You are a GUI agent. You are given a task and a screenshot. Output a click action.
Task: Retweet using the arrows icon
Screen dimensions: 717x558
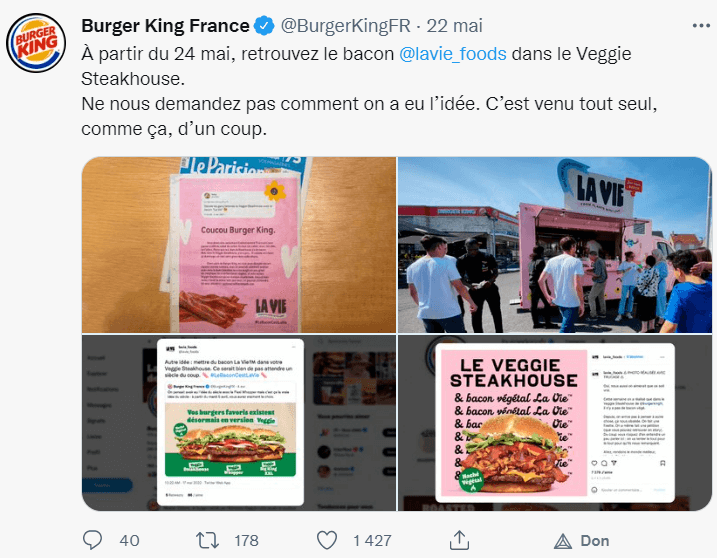[x=208, y=541]
